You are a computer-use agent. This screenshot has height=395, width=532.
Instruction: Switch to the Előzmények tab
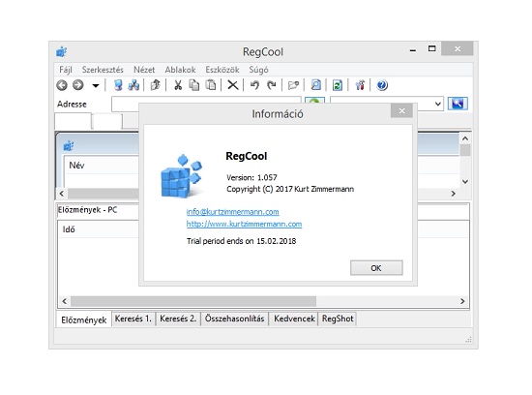[x=84, y=319]
